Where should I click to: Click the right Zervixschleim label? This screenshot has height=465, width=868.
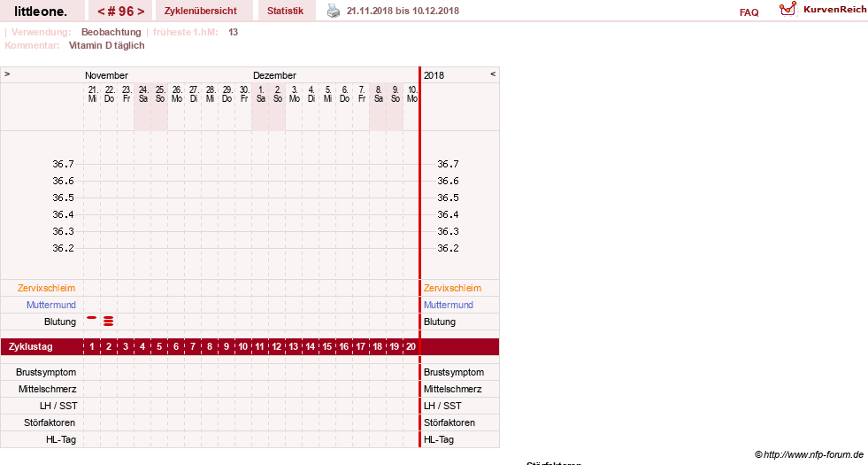(x=452, y=288)
